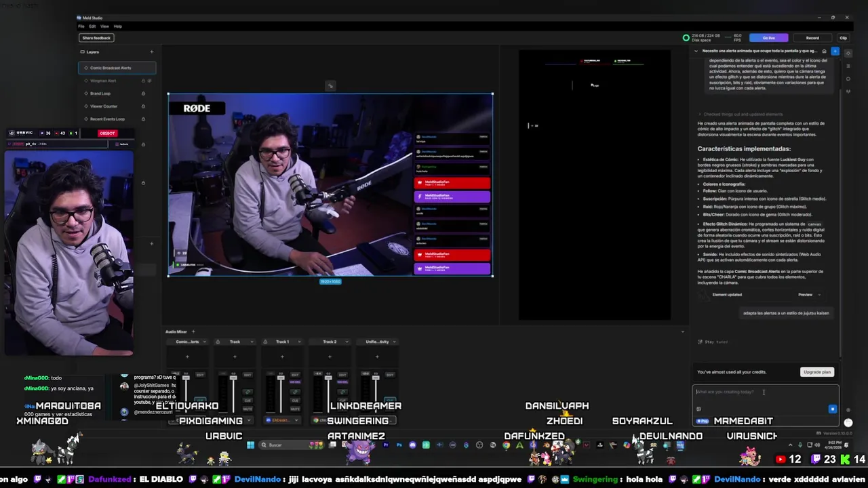
Task: Add an audio track in Audio Mixer
Action: click(x=193, y=331)
